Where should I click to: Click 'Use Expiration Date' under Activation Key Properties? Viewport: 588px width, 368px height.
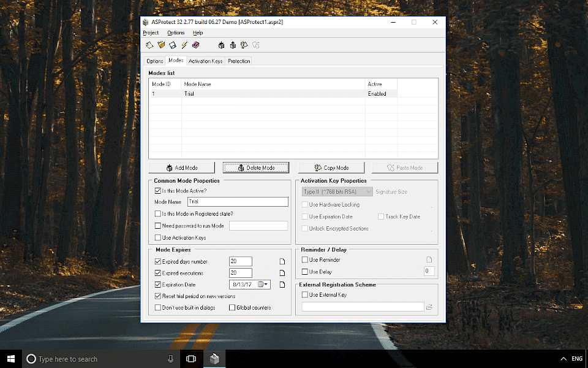(x=305, y=217)
